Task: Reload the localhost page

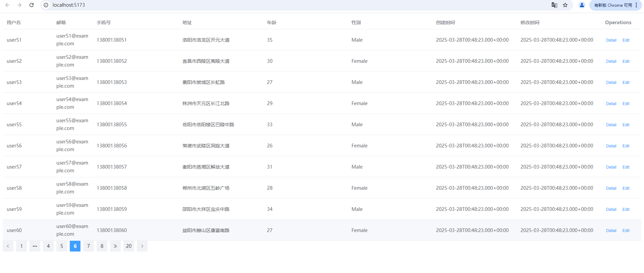Action: click(x=32, y=5)
